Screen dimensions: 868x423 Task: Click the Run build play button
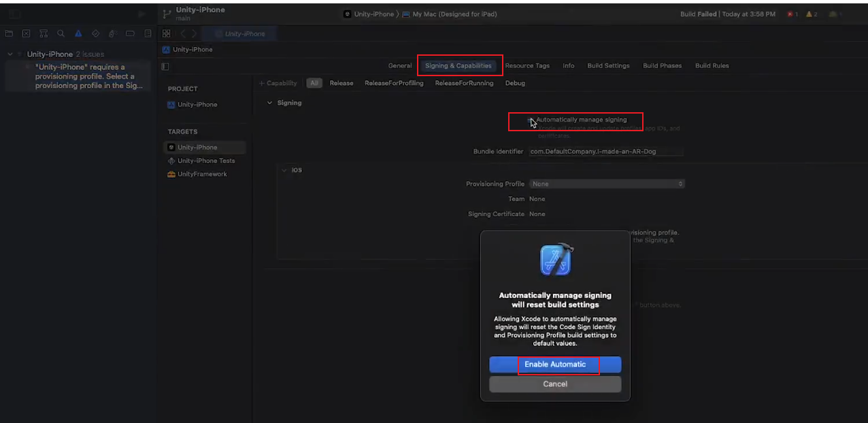coord(141,14)
